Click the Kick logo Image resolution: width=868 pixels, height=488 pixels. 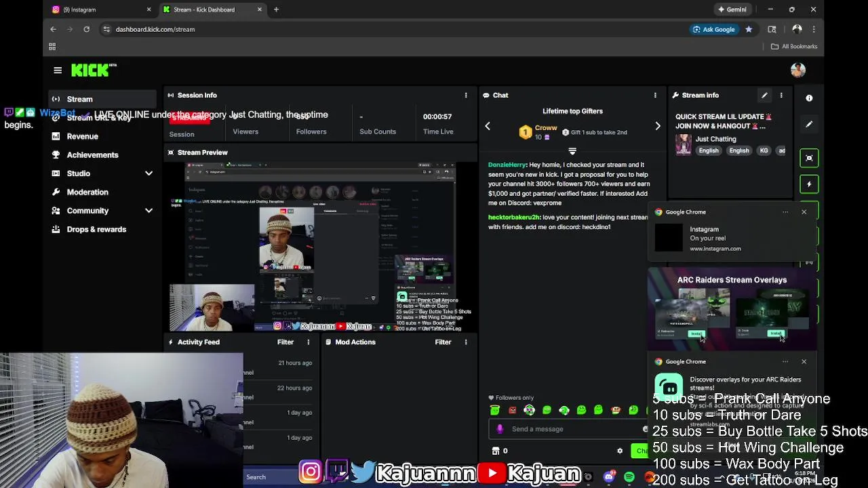(x=94, y=70)
